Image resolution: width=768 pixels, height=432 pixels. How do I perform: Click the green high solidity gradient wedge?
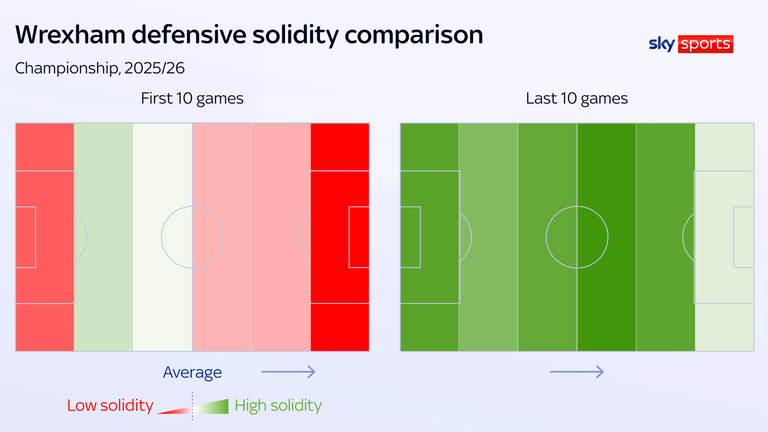point(214,406)
